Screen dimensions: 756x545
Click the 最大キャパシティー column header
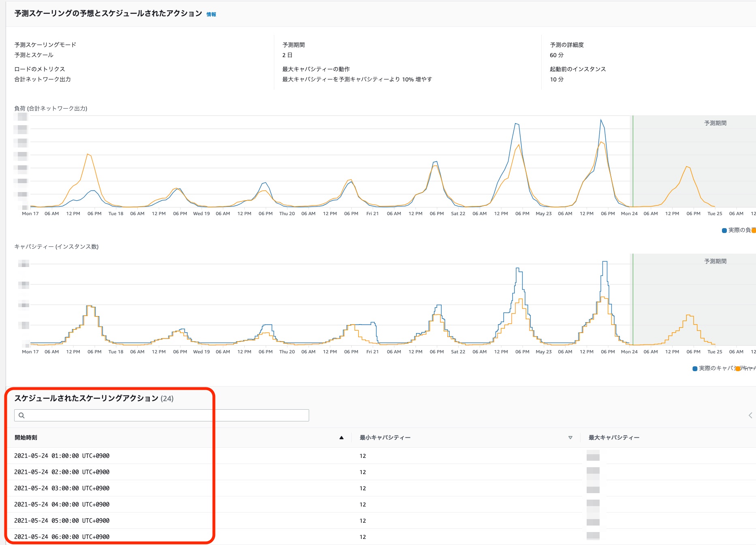point(614,438)
